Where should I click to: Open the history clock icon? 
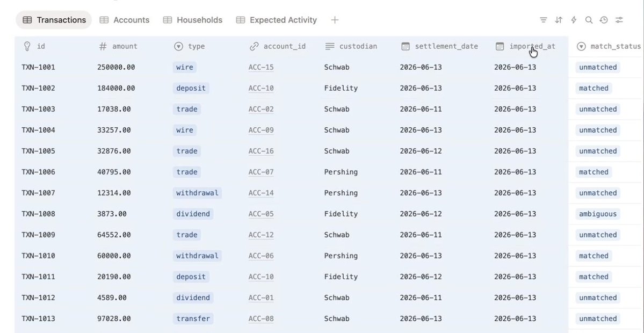pos(603,20)
